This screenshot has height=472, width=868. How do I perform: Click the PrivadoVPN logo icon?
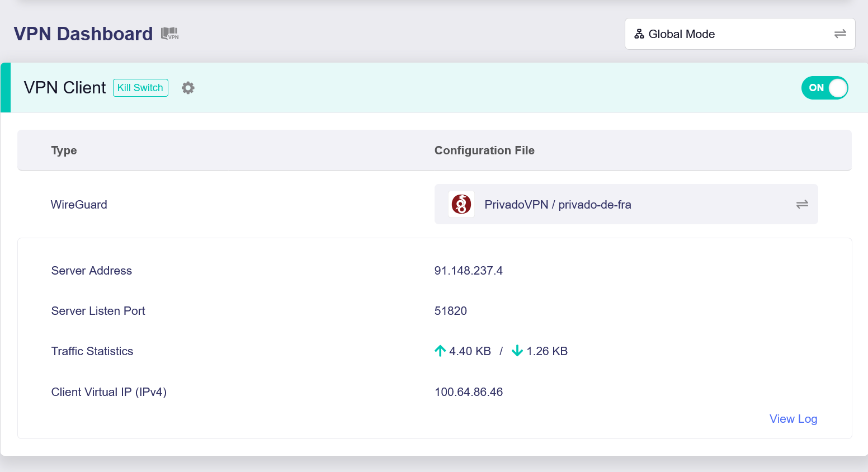[x=461, y=205]
